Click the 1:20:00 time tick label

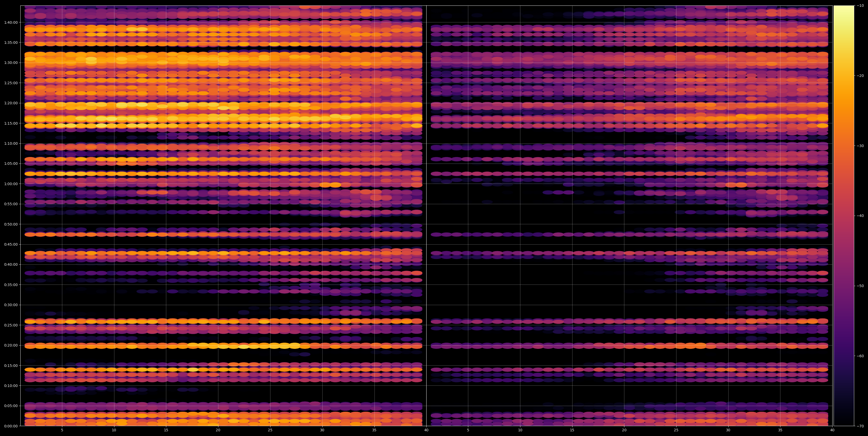11,103
